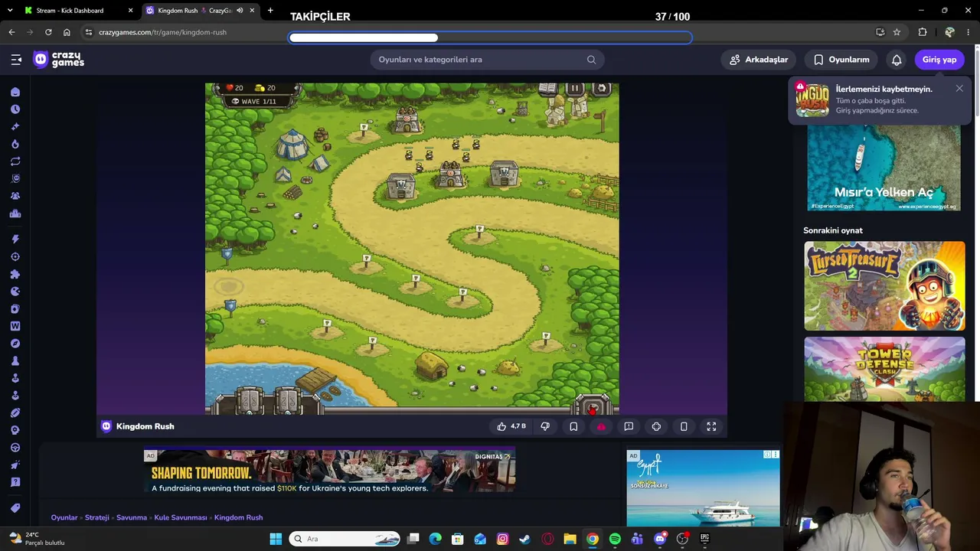Reload the browser page
Viewport: 980px width, 551px height.
(48, 32)
